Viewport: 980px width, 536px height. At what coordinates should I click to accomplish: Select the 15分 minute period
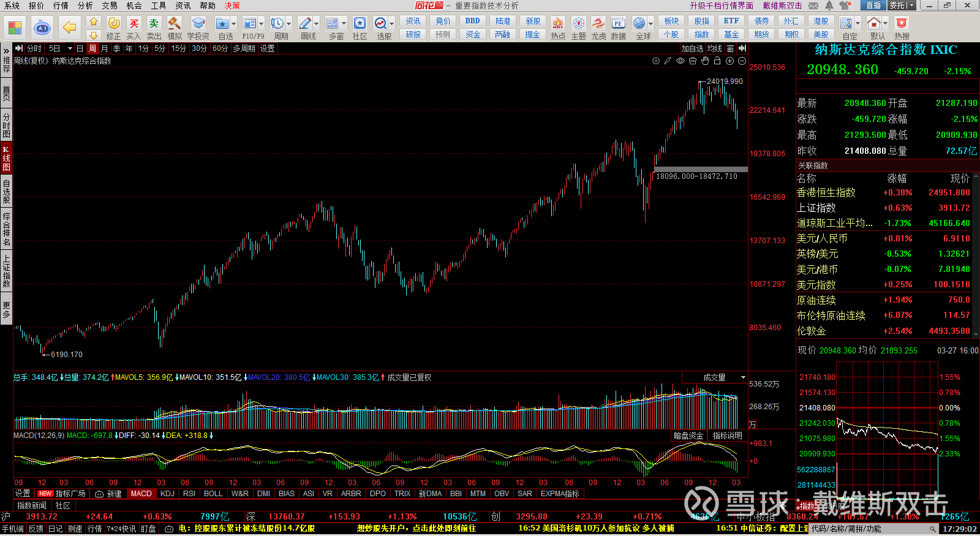[x=178, y=48]
